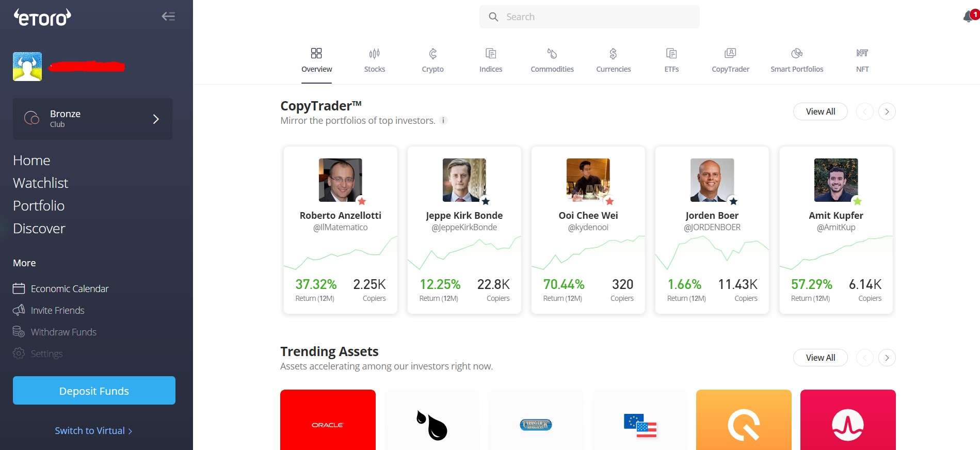Click the CopyTrader info icon
The width and height of the screenshot is (980, 450).
point(443,120)
